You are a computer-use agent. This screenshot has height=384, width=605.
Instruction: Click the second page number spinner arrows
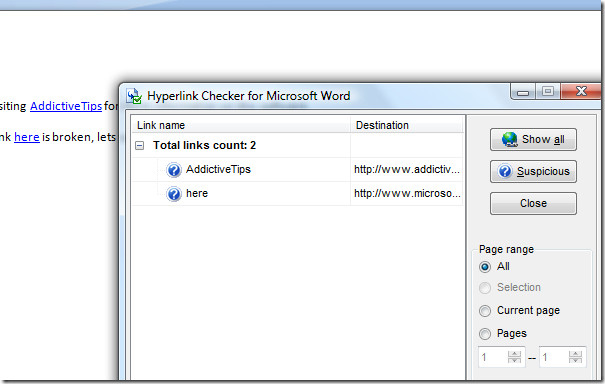575,357
